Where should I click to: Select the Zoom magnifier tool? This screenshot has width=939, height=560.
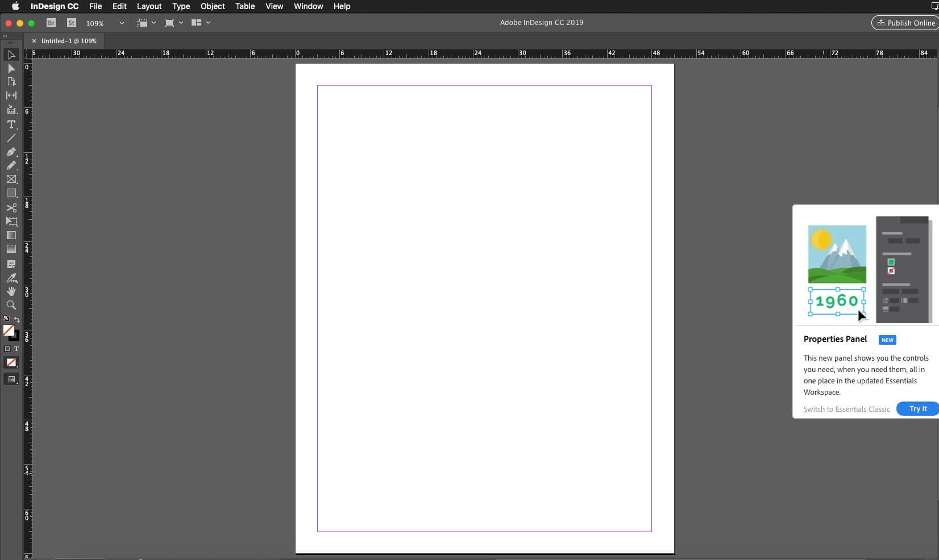click(11, 305)
